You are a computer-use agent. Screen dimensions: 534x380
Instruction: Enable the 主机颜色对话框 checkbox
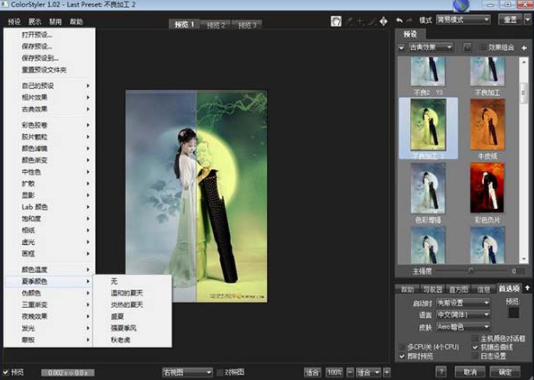point(475,338)
